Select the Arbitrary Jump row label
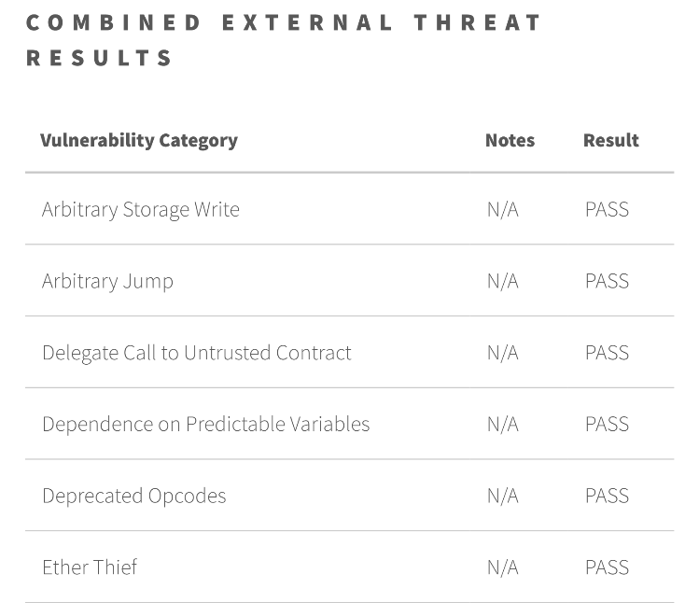Screen dimensions: 699x616 point(107,282)
